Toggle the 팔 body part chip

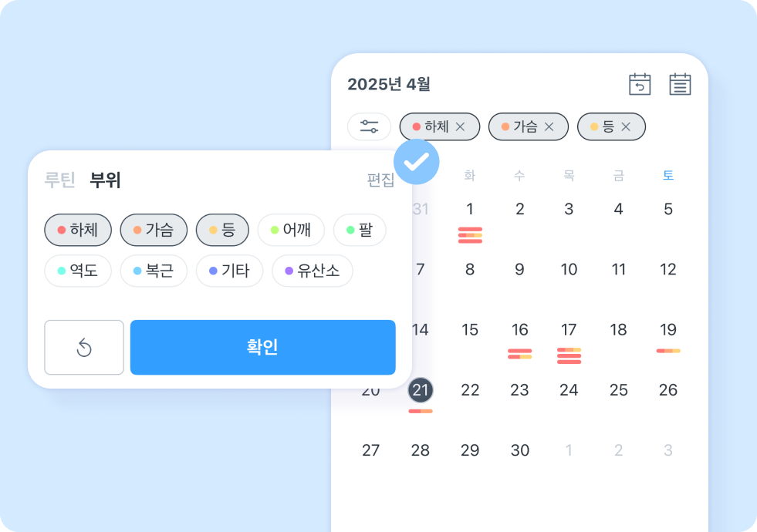[x=360, y=230]
